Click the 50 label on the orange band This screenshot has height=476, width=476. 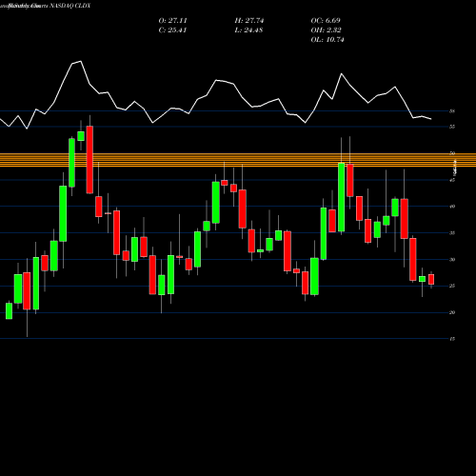tap(452, 153)
